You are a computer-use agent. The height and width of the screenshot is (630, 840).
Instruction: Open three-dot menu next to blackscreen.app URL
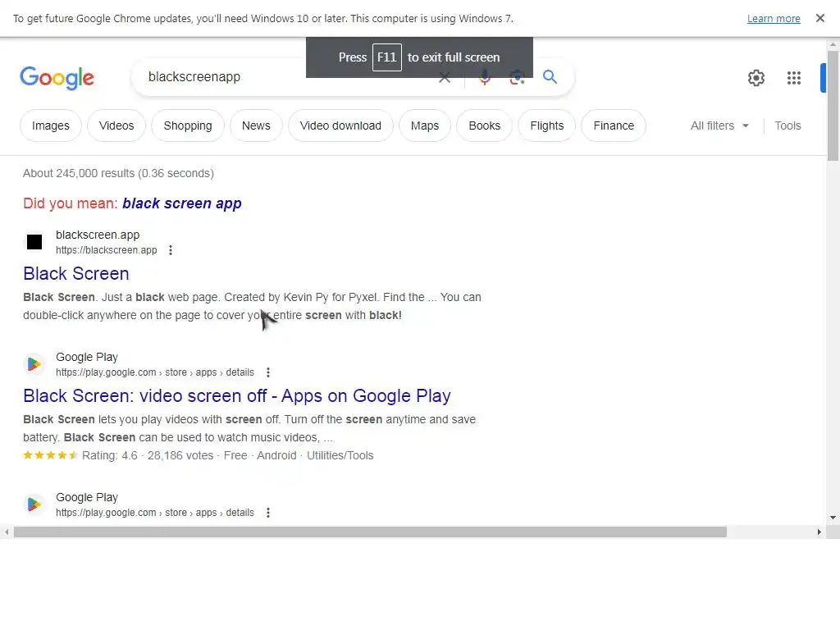171,250
